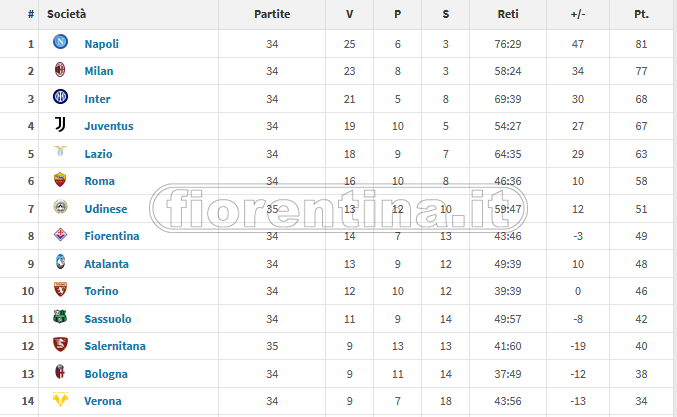
Task: Click the Juventus club crest icon
Action: click(60, 126)
